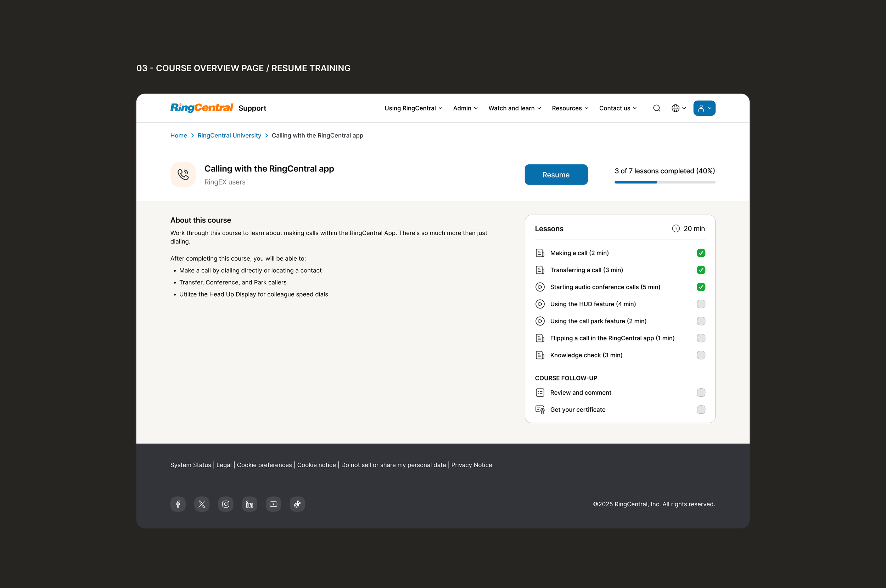Expand the language globe dropdown
This screenshot has width=886, height=588.
click(x=679, y=108)
